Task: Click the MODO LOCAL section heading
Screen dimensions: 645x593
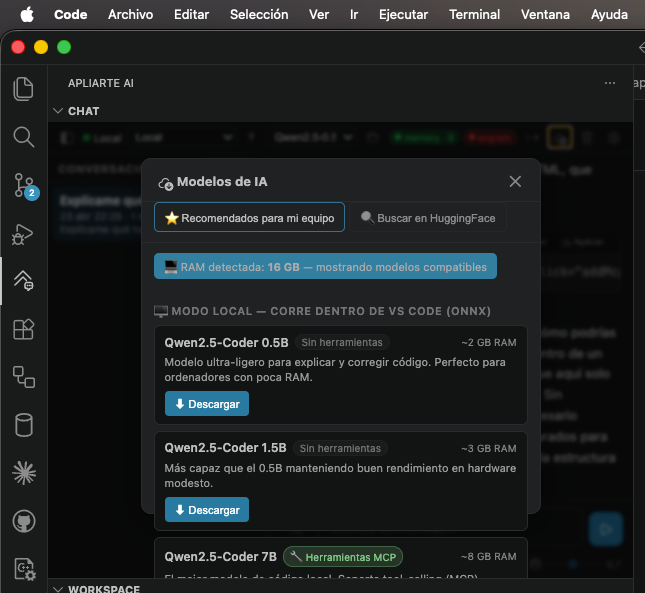Action: 322,311
